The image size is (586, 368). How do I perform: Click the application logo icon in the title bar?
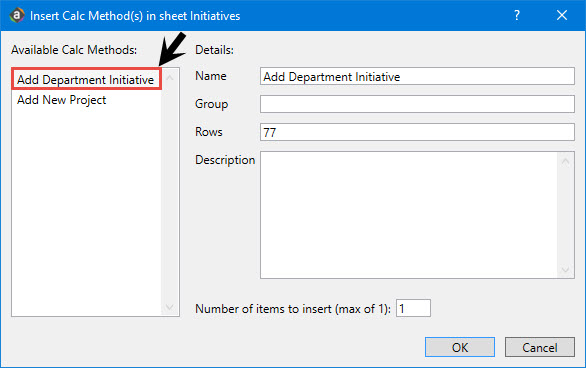click(x=17, y=16)
